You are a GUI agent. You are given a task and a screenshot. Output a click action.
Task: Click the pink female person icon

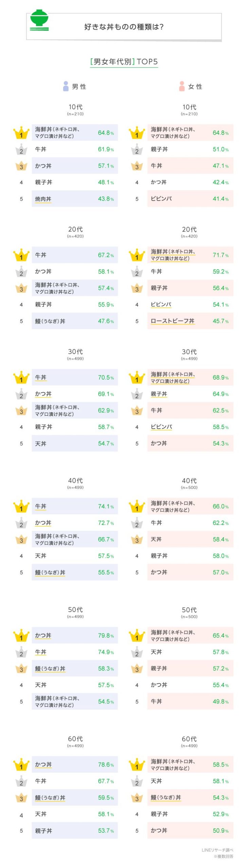182,86
